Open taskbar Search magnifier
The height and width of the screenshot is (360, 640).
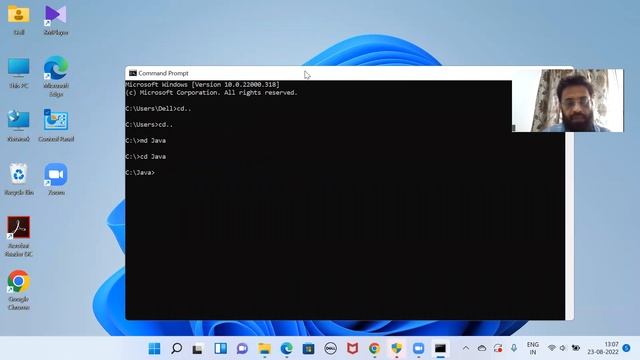click(x=176, y=349)
